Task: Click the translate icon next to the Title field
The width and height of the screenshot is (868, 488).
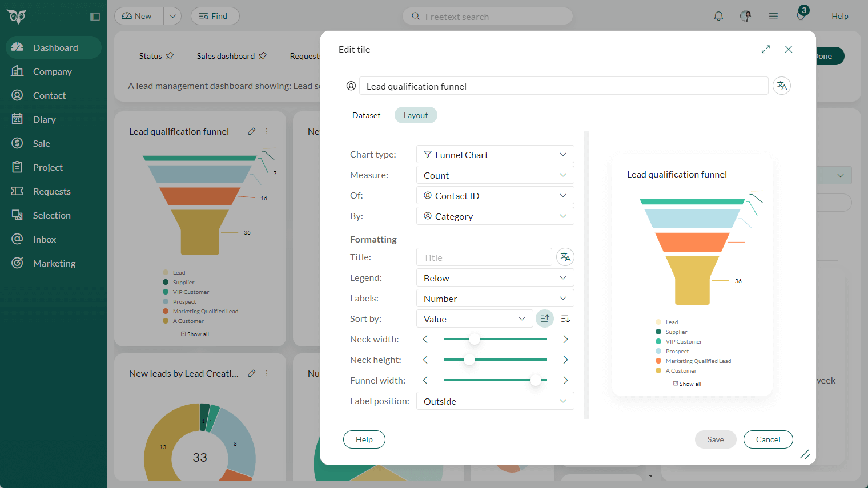Action: (565, 257)
